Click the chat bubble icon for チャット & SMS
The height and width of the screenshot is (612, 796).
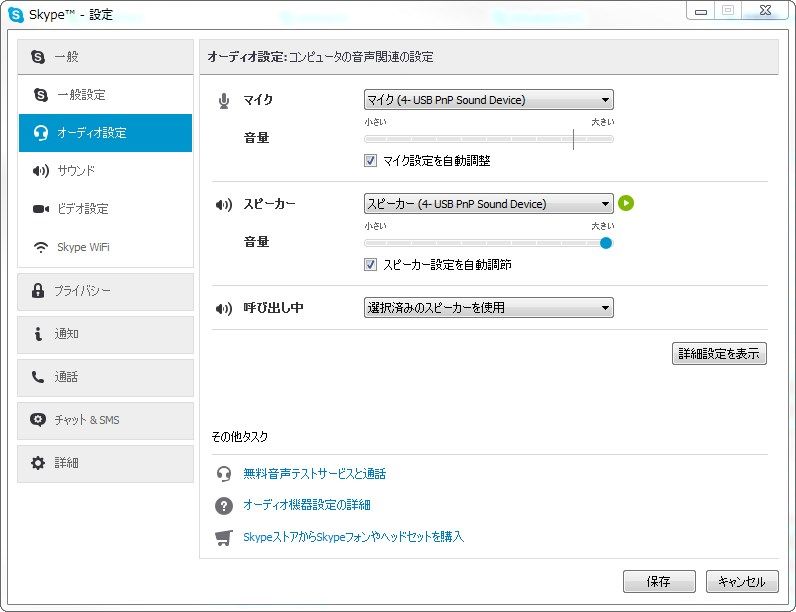click(38, 420)
